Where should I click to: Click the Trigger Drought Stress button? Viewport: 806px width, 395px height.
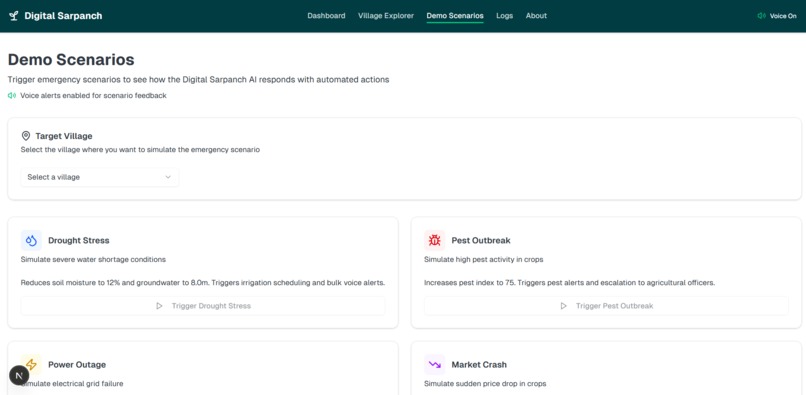203,306
